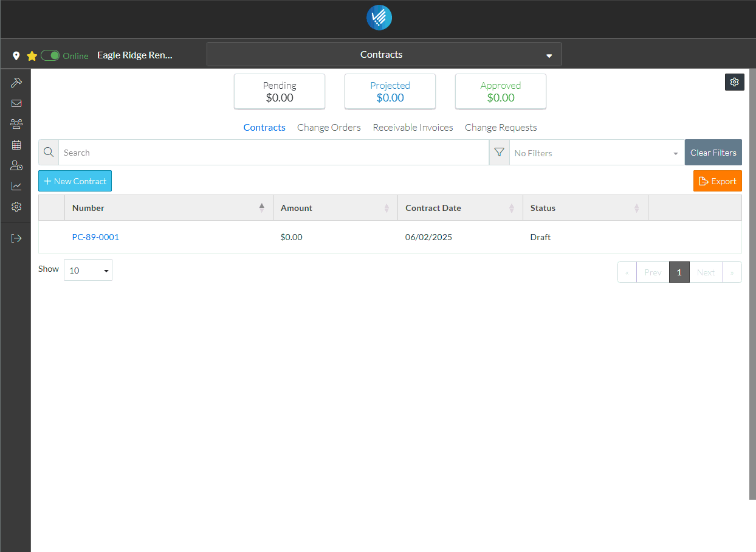Open the calendar icon in sidebar
Screen dimensions: 756x552
16,145
